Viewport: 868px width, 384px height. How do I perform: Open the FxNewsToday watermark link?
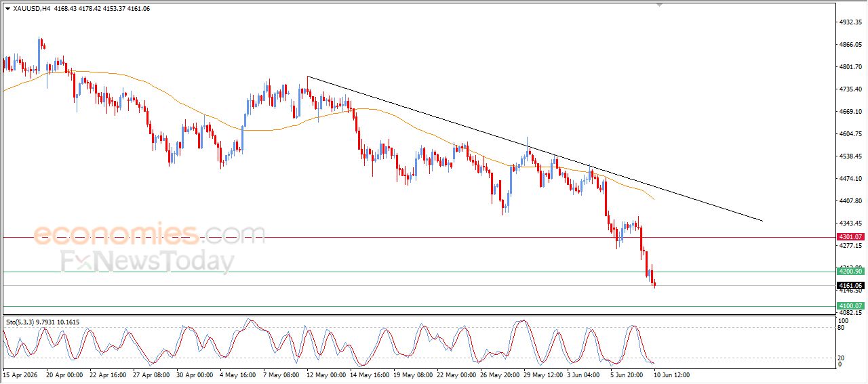(x=148, y=261)
